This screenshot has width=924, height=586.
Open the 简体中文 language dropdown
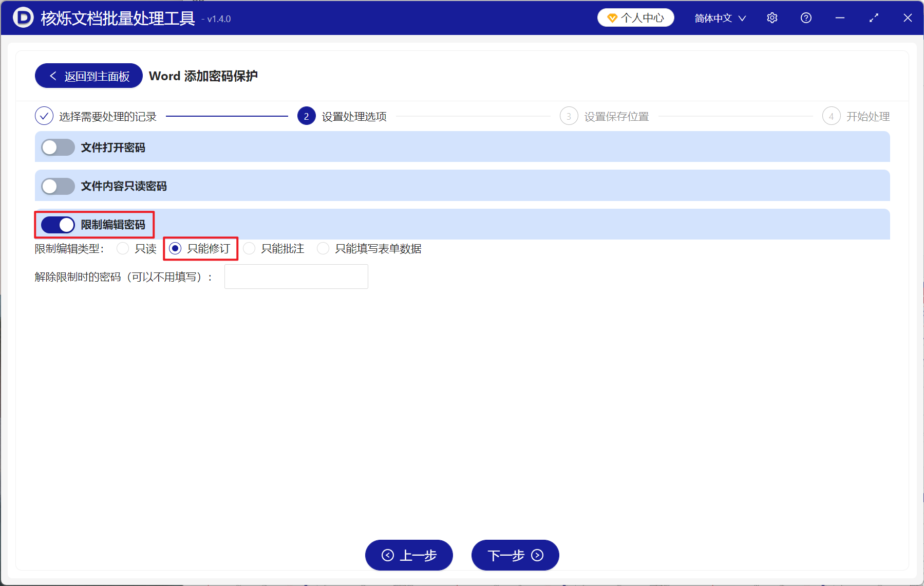(x=719, y=17)
